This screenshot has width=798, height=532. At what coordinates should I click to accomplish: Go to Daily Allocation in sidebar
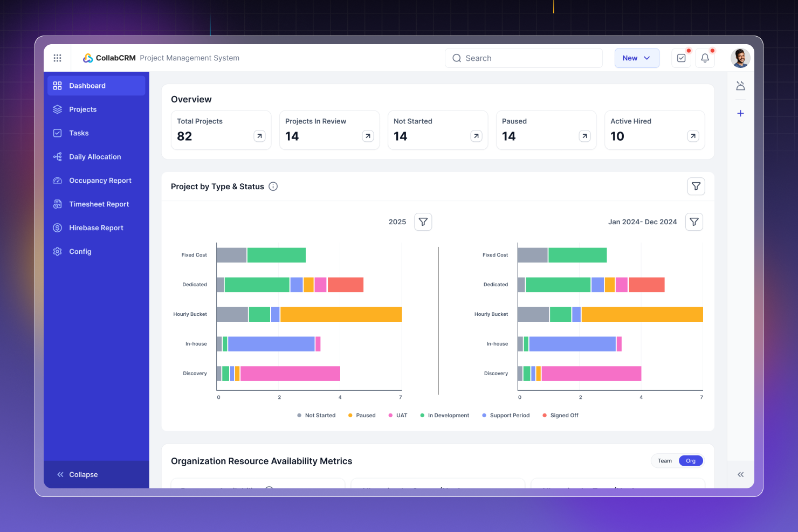pos(95,157)
